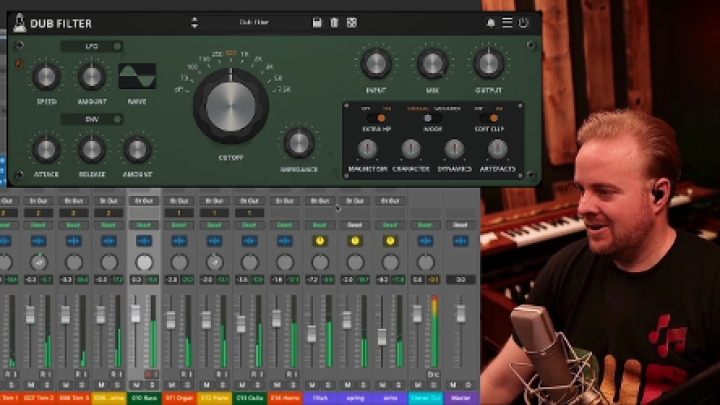Click the echo channel yellow bus icon
The image size is (720, 405).
coord(390,241)
